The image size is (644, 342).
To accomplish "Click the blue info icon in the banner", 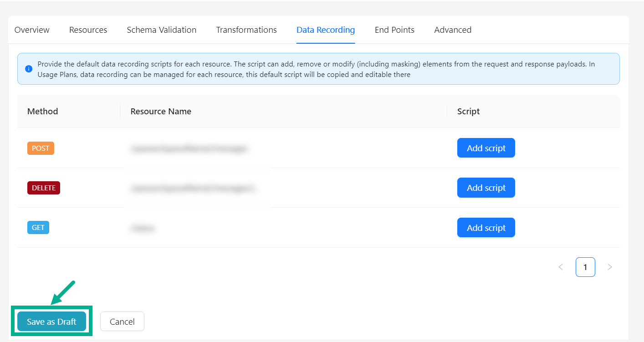I will point(29,69).
